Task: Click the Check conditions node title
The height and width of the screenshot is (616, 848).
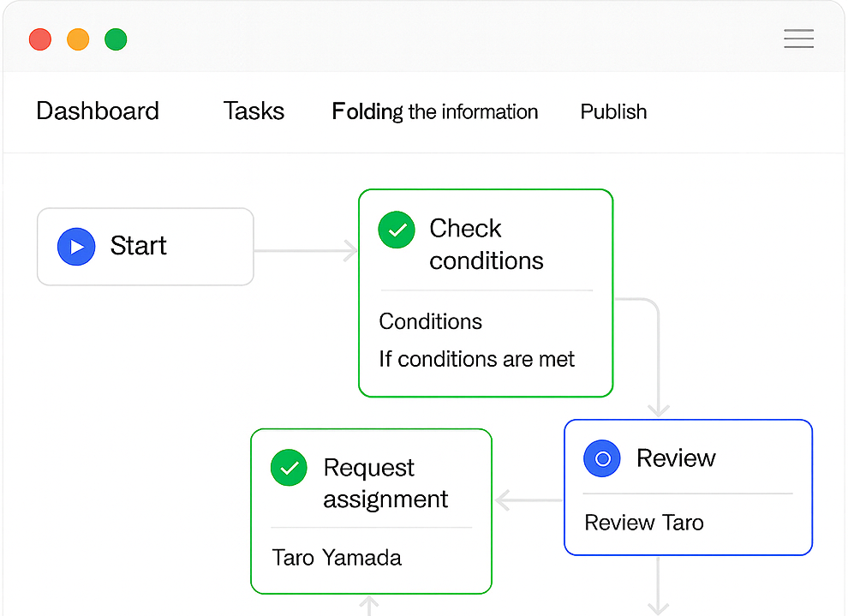Action: pyautogui.click(x=486, y=244)
